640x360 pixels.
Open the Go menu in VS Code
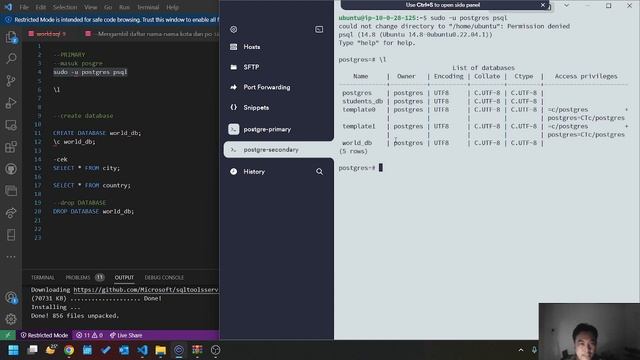coord(108,7)
